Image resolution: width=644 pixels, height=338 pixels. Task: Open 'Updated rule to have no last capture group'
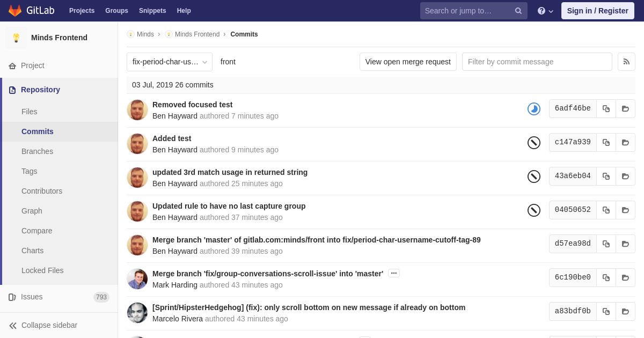[229, 206]
